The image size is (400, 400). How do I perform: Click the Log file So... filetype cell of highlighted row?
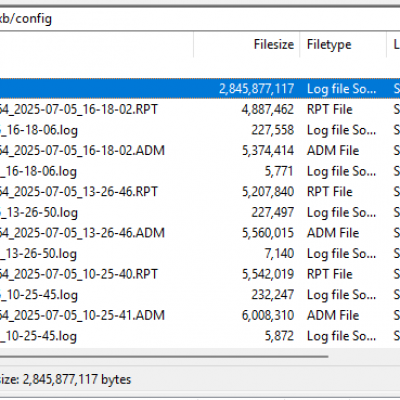[341, 89]
